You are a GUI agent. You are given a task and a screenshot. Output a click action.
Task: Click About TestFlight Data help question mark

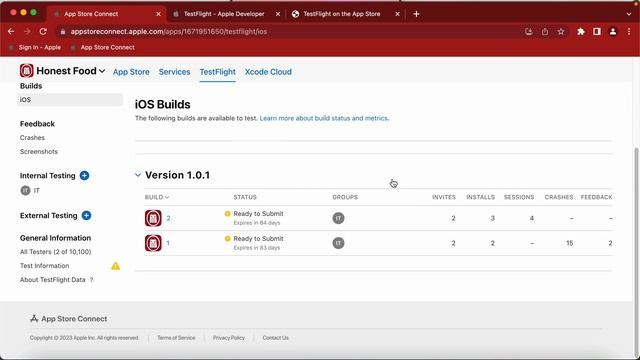[x=91, y=280]
